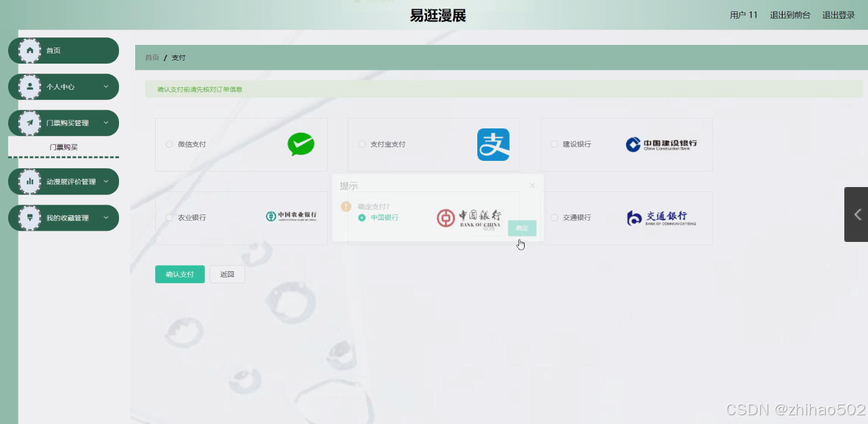Click the Alipay blue logo
This screenshot has width=868, height=424.
click(494, 145)
